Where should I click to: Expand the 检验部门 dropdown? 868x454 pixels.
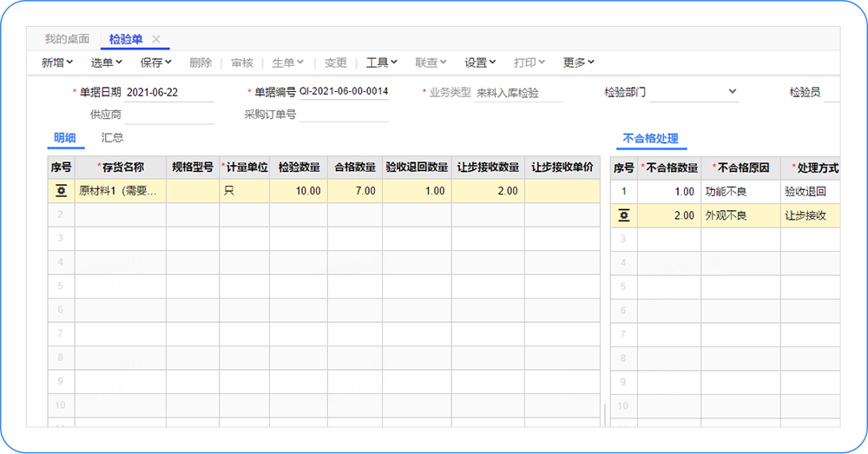point(732,91)
